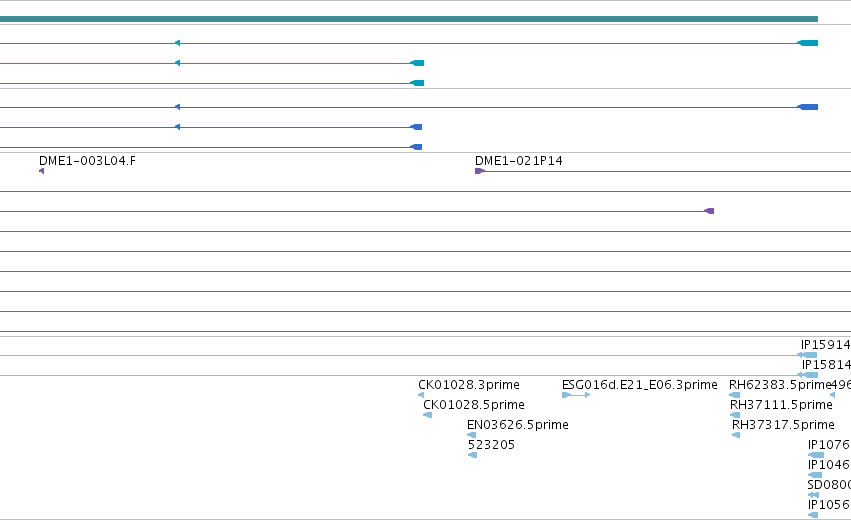Open the CK01028.3prime EST label
Viewport: 851px width, 520px height.
[x=469, y=385]
